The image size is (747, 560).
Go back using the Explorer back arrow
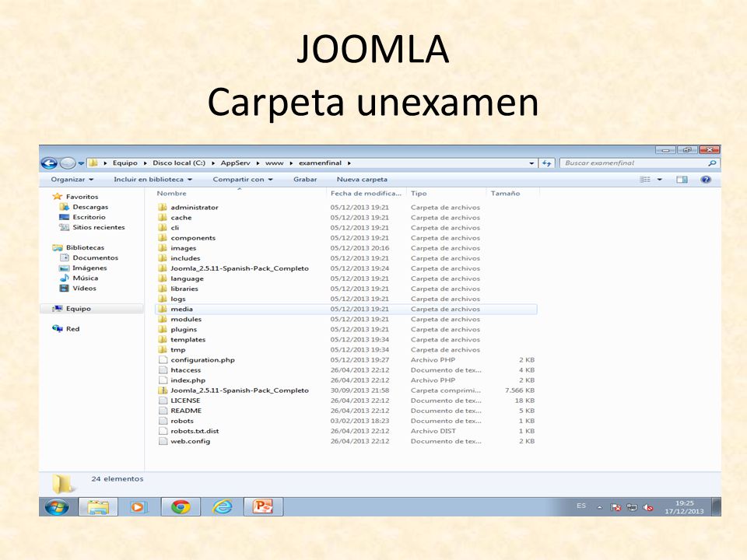[x=49, y=163]
